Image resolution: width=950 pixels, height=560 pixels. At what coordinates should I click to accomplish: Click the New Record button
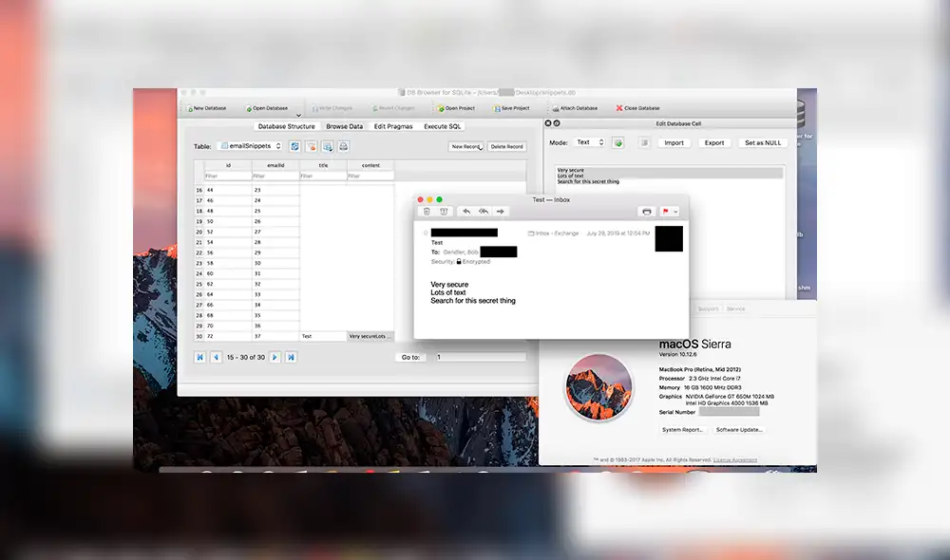[465, 146]
